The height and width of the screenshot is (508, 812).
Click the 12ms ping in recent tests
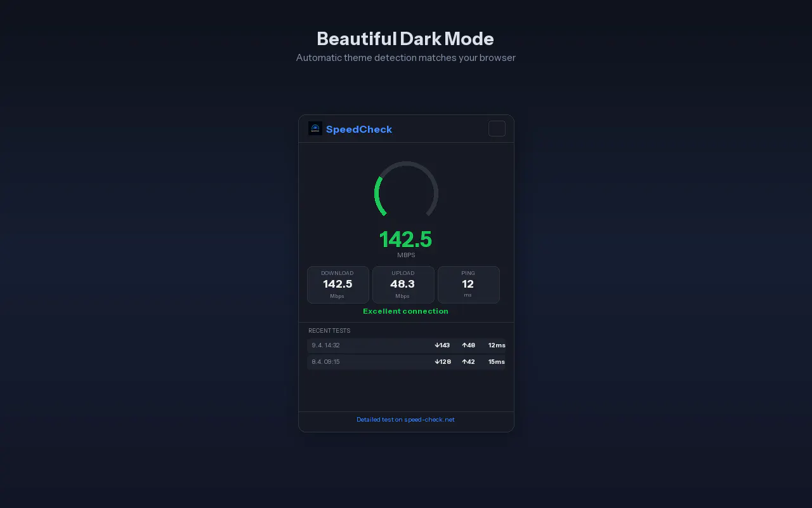(497, 345)
